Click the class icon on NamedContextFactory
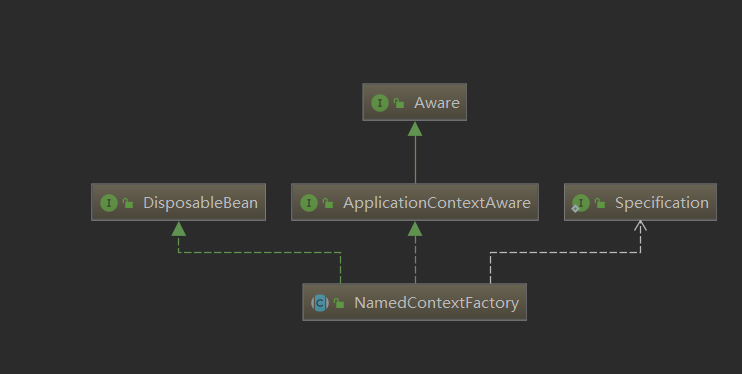 [320, 303]
